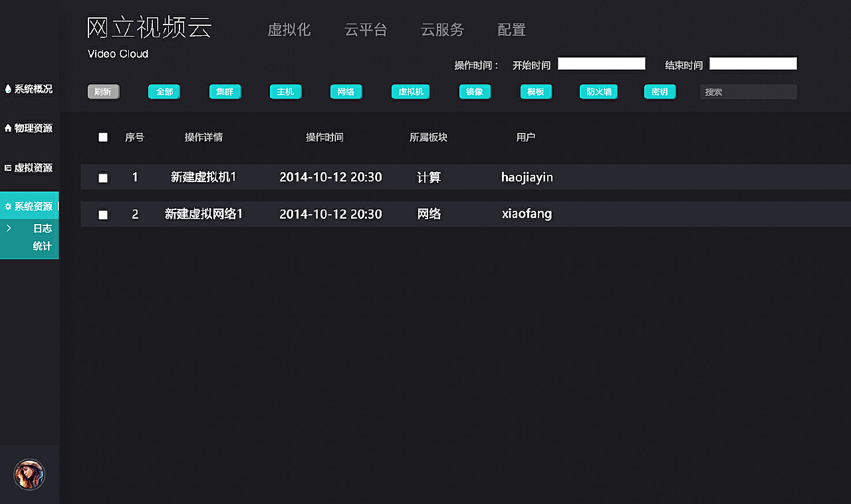Check the row for 新建虚拟机1

(x=103, y=177)
